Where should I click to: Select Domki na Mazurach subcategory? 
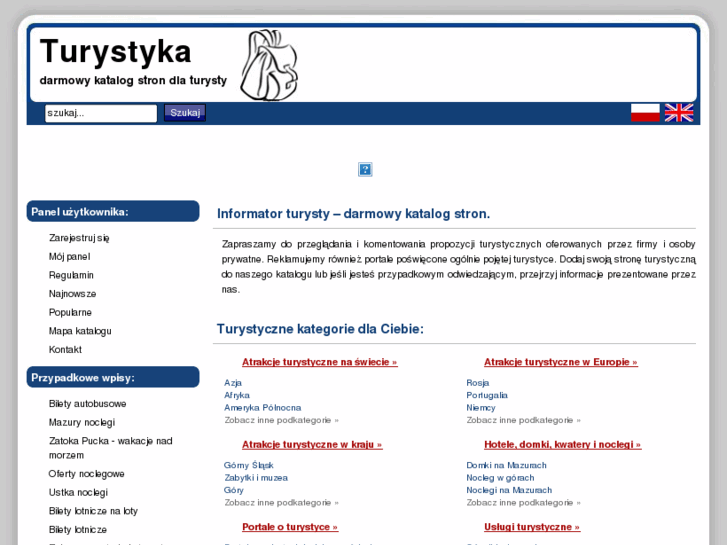506,465
